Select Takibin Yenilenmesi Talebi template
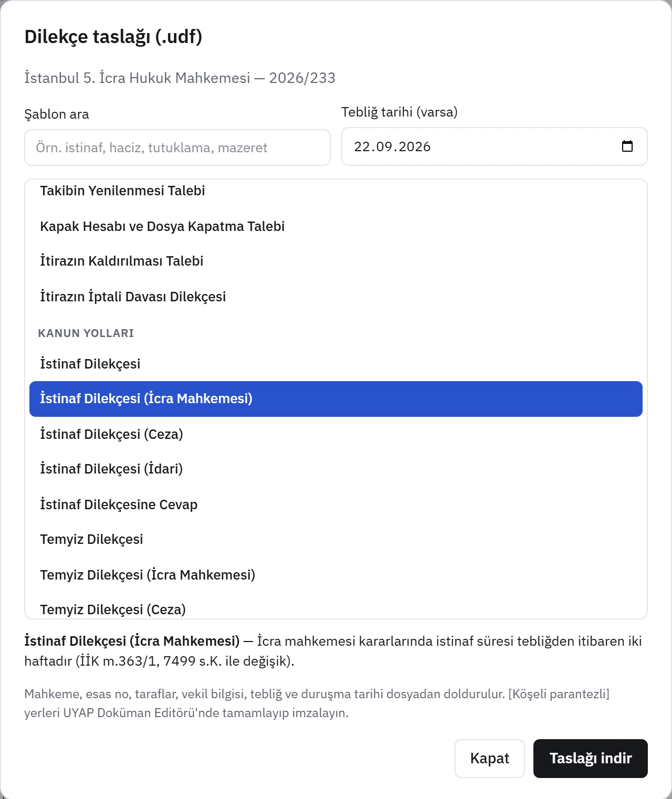 (x=336, y=191)
